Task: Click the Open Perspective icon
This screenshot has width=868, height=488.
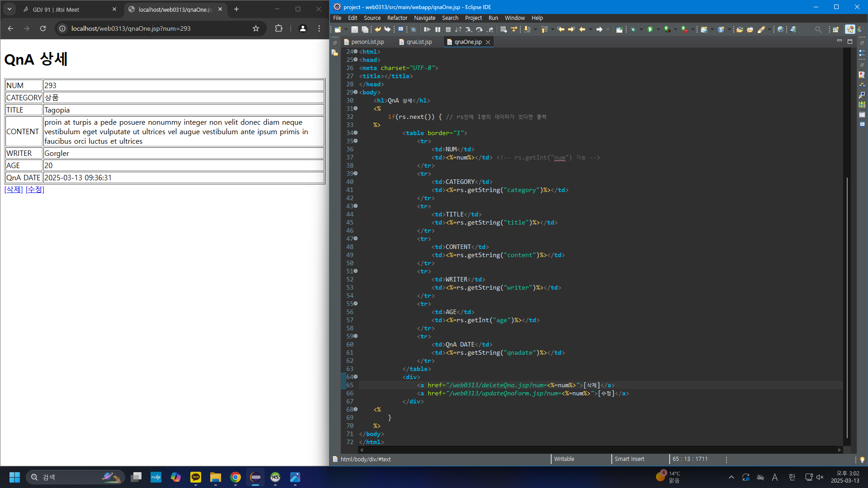Action: coord(835,29)
